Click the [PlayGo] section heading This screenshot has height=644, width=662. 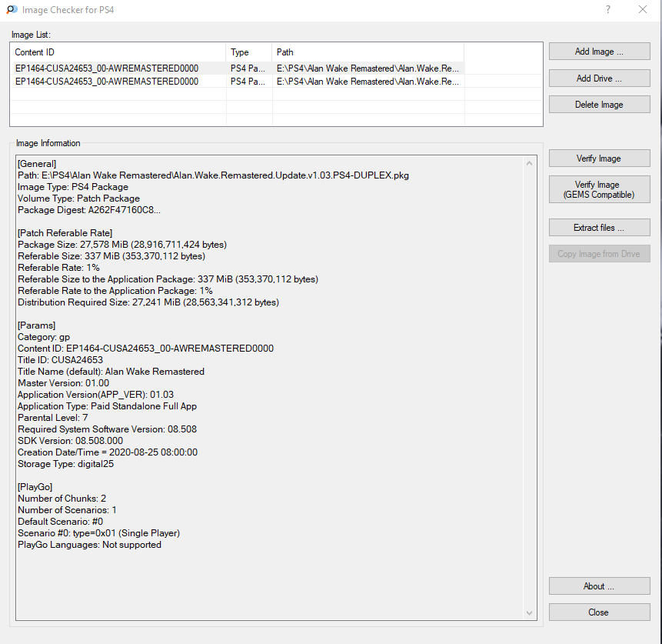click(35, 487)
